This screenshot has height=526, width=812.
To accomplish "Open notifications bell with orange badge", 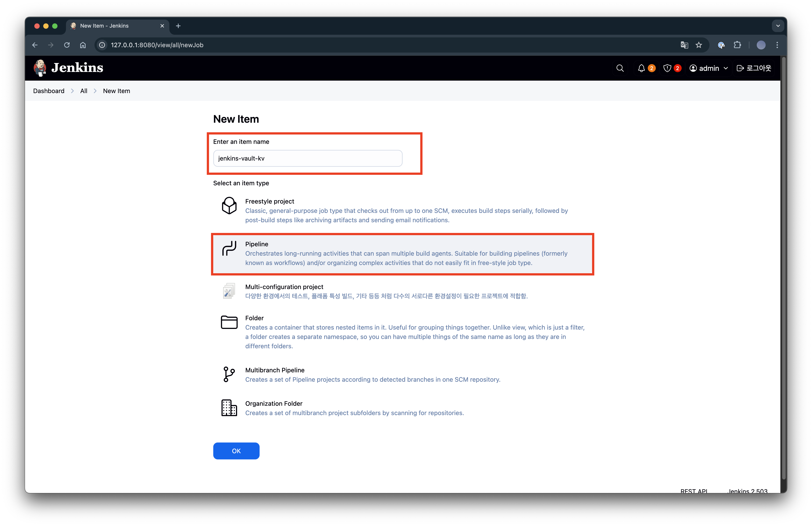I will click(x=641, y=68).
